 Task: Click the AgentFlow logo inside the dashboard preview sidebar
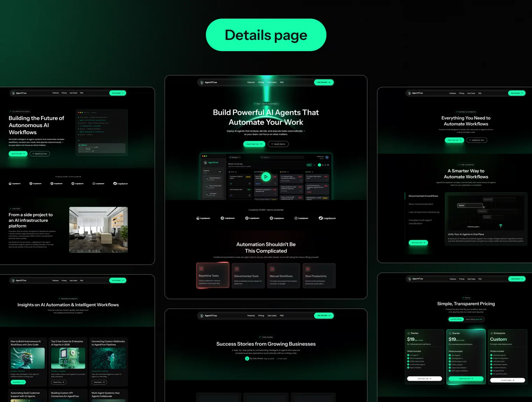pos(211,162)
